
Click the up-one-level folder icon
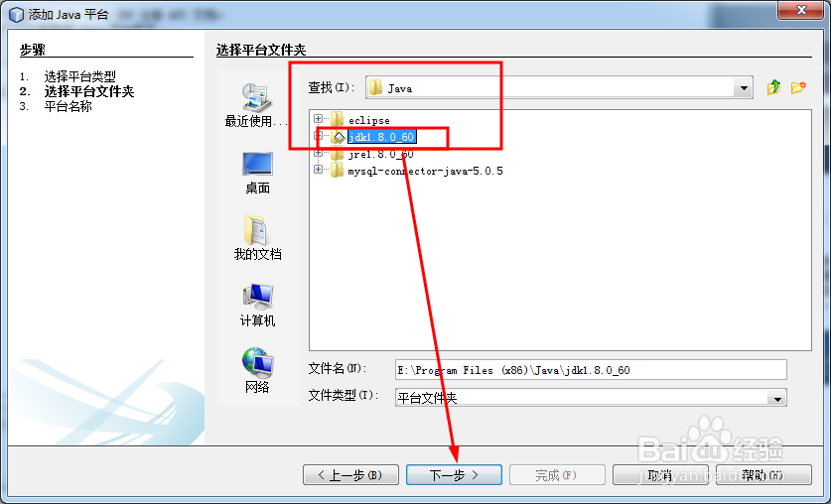tap(773, 87)
